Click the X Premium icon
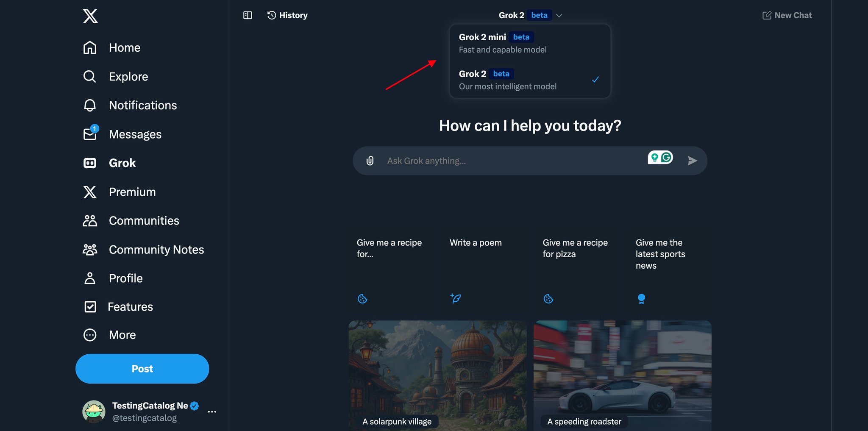 [90, 192]
